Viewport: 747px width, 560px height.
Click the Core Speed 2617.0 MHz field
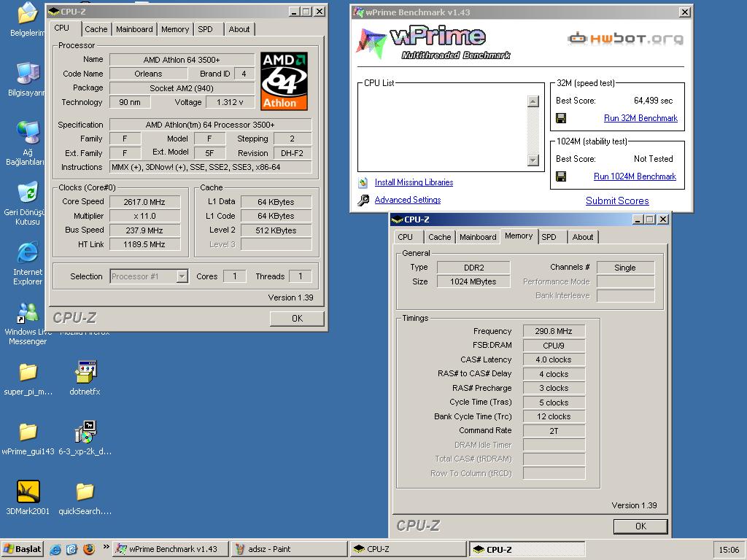coord(145,202)
